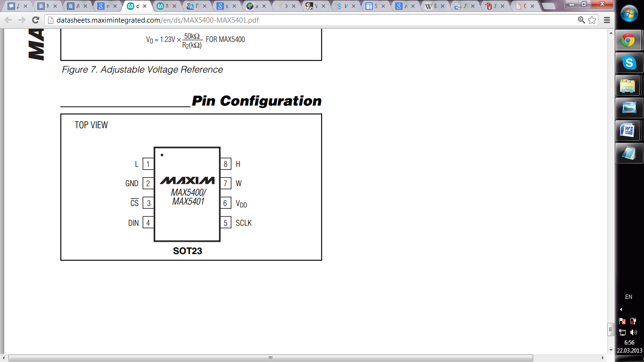This screenshot has width=644, height=362.
Task: Open Skype from the taskbar
Action: [629, 63]
